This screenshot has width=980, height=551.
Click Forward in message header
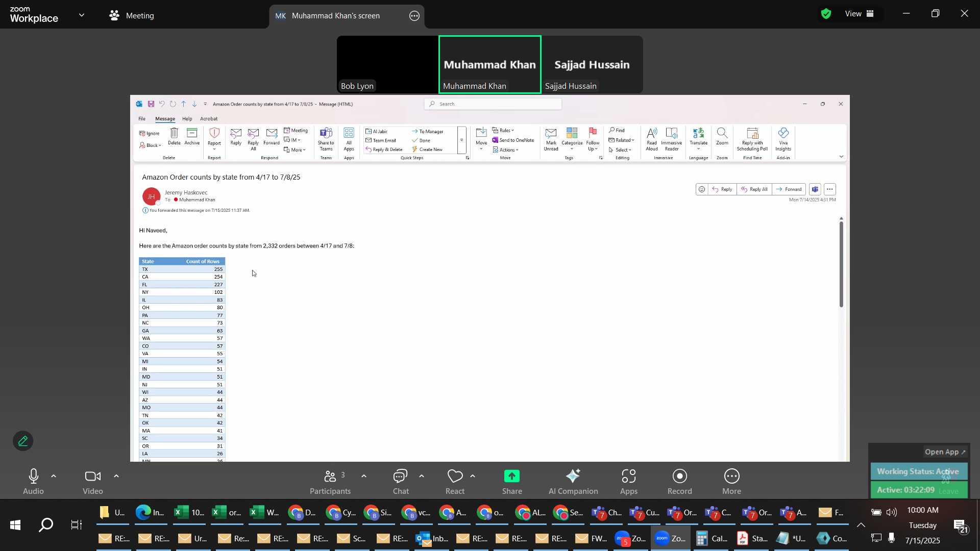click(789, 189)
